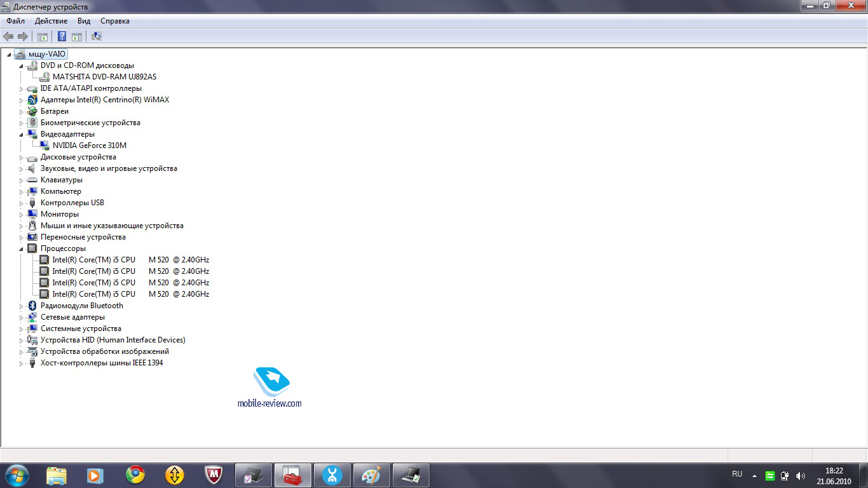The height and width of the screenshot is (488, 868).
Task: Click the Back arrow in the toolbar
Action: tap(8, 36)
